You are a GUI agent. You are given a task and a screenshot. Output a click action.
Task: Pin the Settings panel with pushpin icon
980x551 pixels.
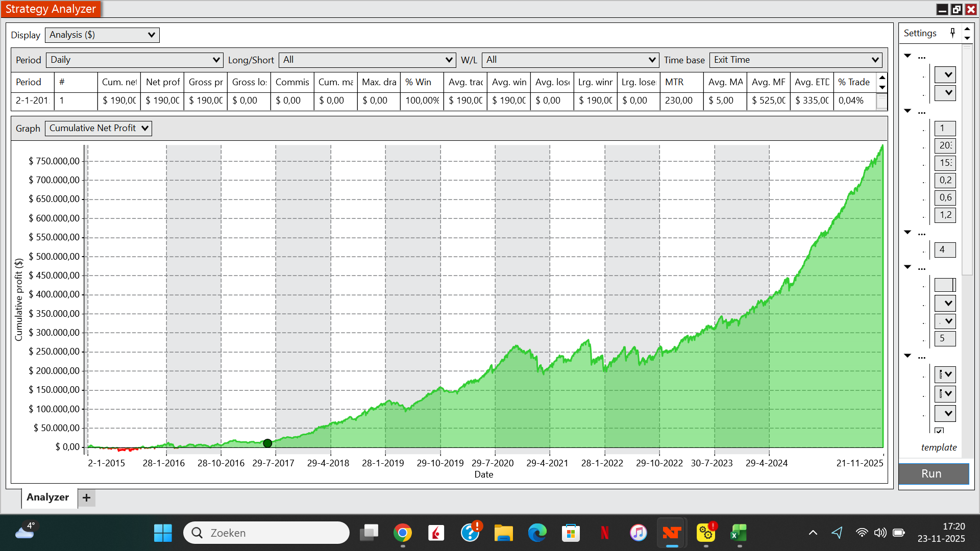[952, 33]
